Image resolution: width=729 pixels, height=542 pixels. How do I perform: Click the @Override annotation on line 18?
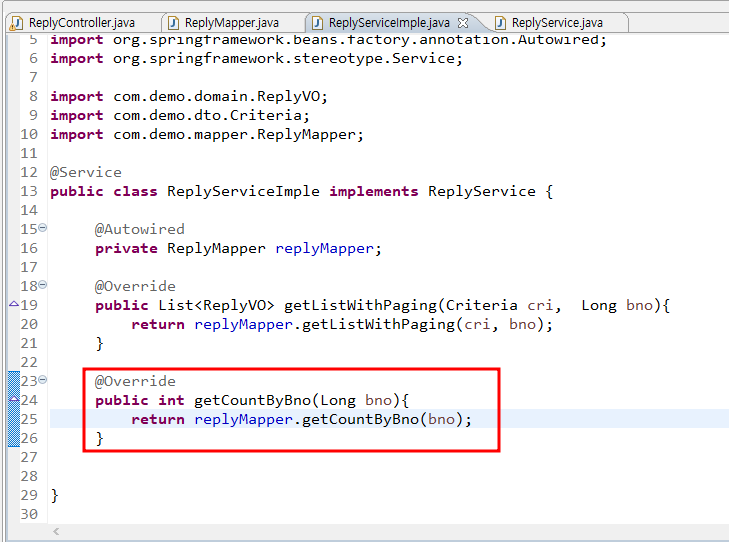pyautogui.click(x=135, y=286)
